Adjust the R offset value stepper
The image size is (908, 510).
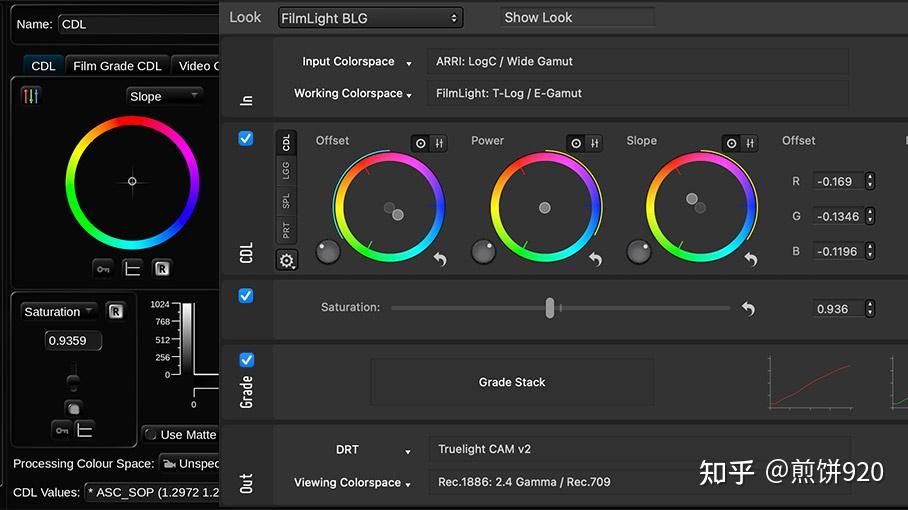coord(870,181)
